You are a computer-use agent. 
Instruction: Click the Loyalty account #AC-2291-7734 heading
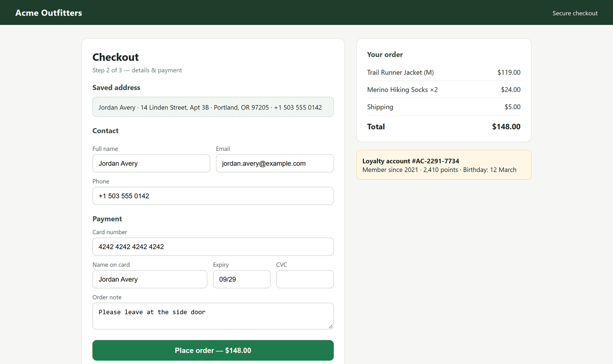point(411,161)
